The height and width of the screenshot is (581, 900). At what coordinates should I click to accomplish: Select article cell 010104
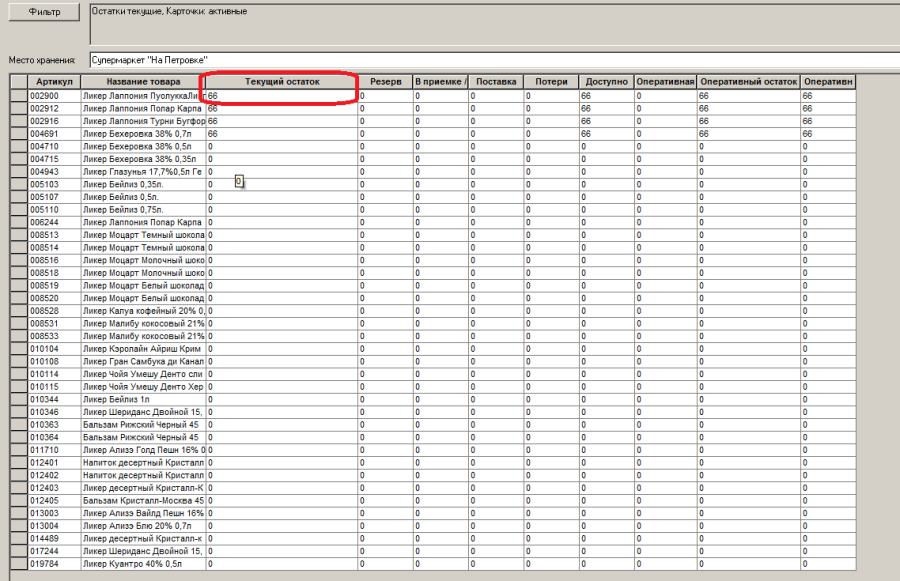[55, 348]
